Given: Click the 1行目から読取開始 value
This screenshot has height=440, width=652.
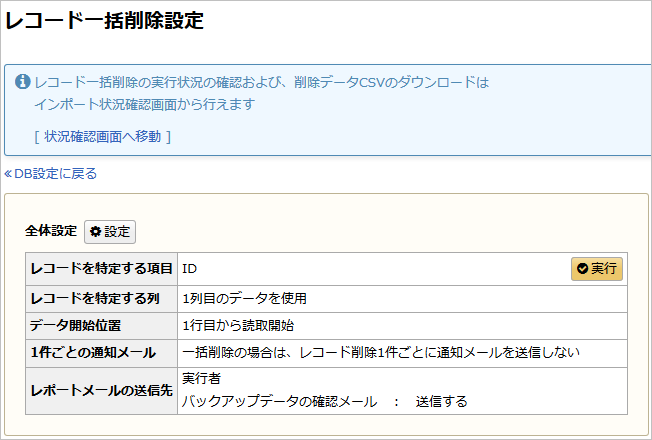Looking at the screenshot, I should [x=238, y=326].
